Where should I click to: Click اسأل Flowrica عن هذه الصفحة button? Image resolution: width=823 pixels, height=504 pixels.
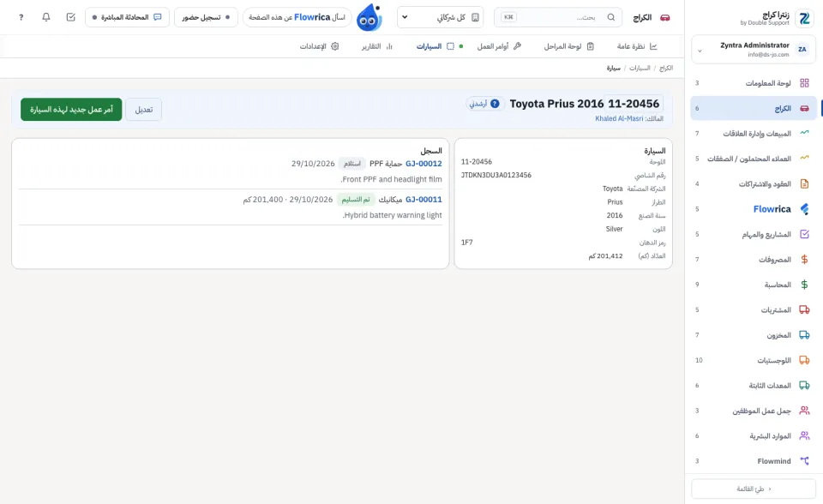point(297,17)
